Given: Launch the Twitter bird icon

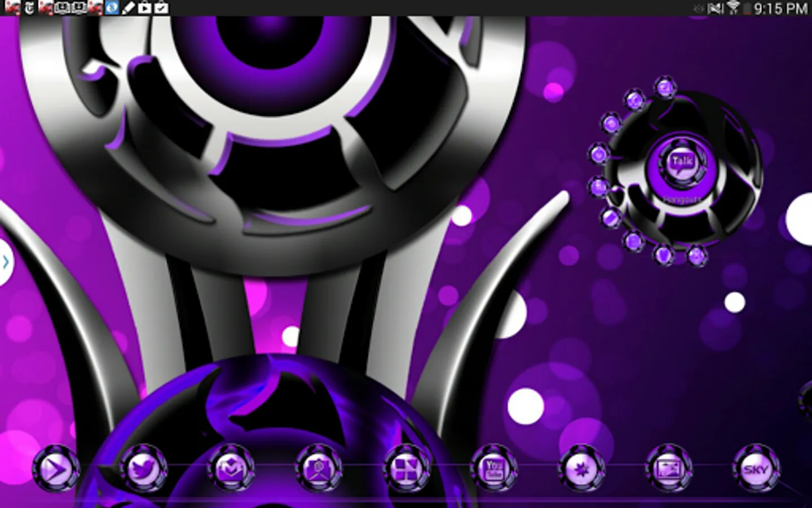Looking at the screenshot, I should (143, 468).
